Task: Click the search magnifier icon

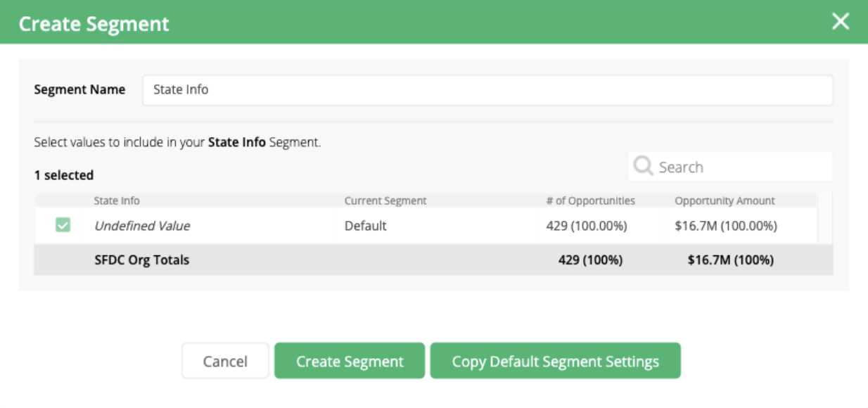Action: click(643, 167)
